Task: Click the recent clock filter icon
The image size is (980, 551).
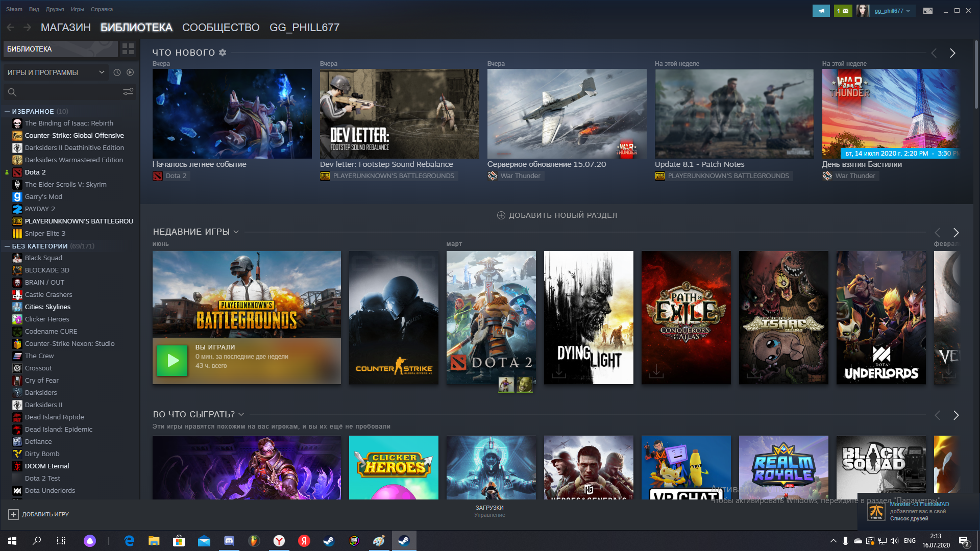Action: point(117,72)
